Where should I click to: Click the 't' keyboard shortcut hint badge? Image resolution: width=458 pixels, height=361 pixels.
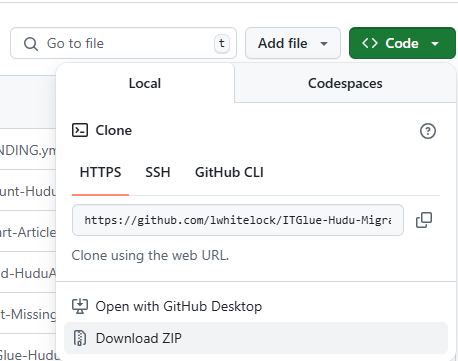pyautogui.click(x=222, y=43)
